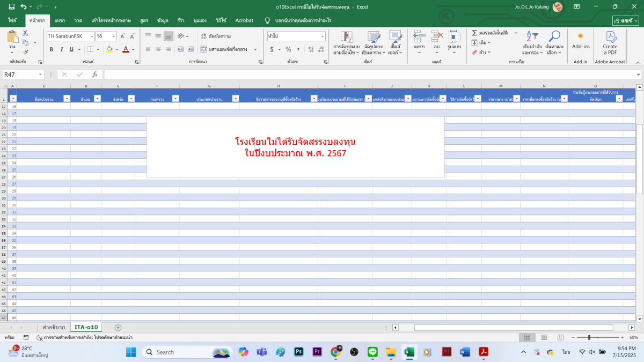
Task: Click the Name Box showing R47
Action: click(20, 75)
